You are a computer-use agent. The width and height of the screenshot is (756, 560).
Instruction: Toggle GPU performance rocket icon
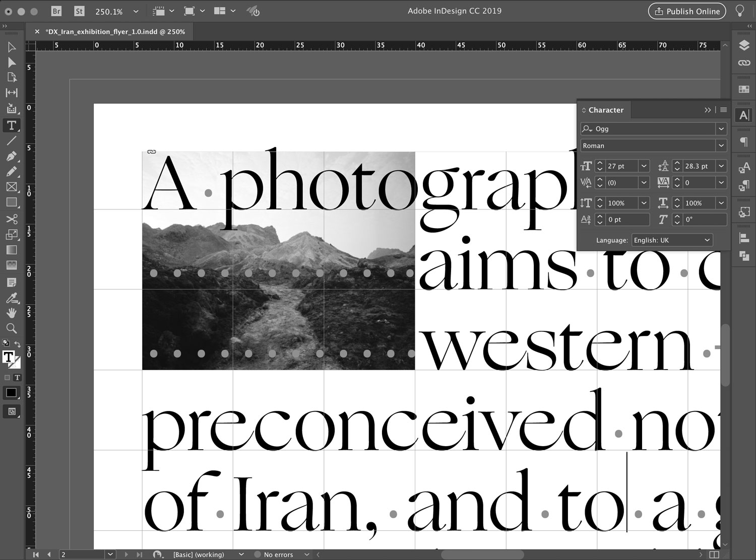tap(253, 11)
